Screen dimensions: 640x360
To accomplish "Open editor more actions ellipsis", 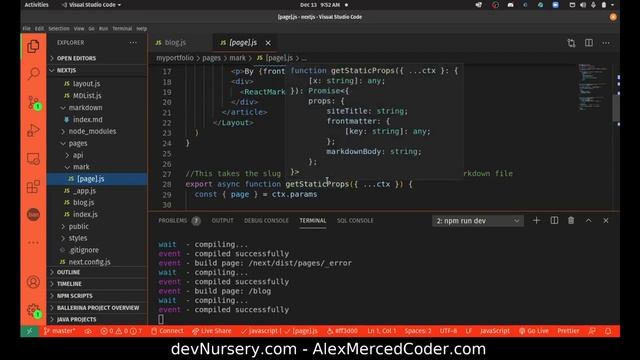I will [x=606, y=43].
